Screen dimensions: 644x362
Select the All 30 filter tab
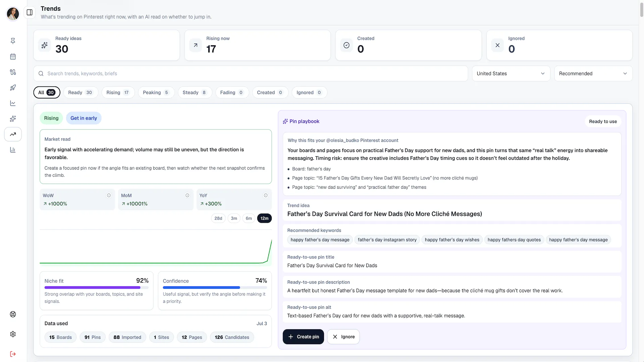(x=47, y=93)
